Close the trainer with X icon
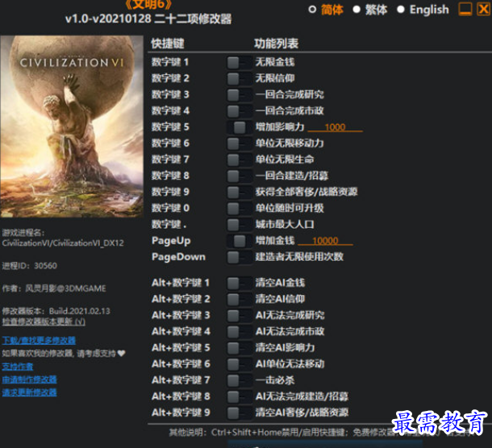Viewport: 492px width, 448px height. tap(483, 9)
